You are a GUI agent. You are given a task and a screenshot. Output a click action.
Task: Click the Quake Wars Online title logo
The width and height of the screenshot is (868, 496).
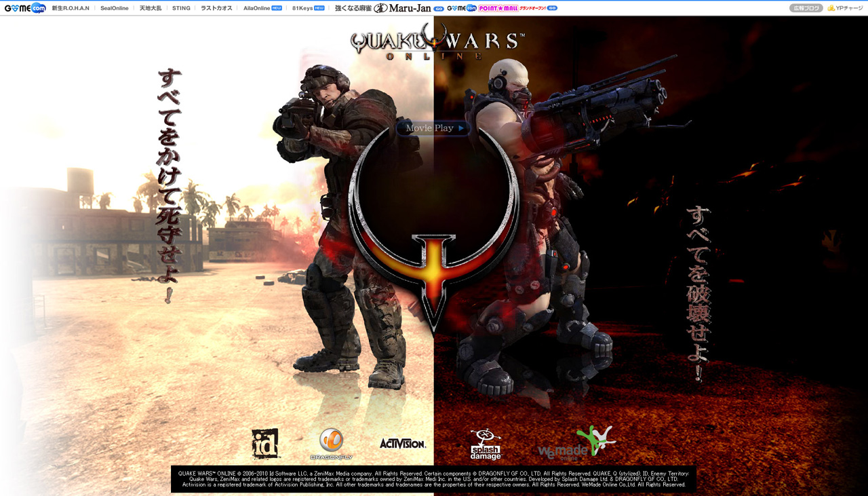coord(437,43)
